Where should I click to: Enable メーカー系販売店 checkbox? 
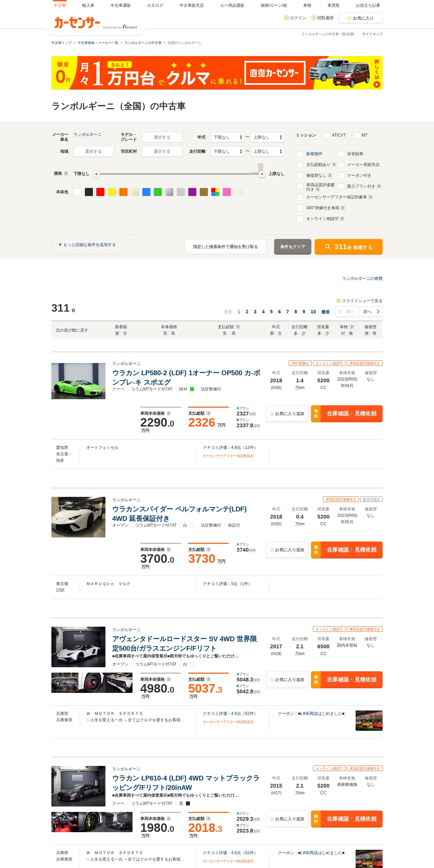(341, 165)
